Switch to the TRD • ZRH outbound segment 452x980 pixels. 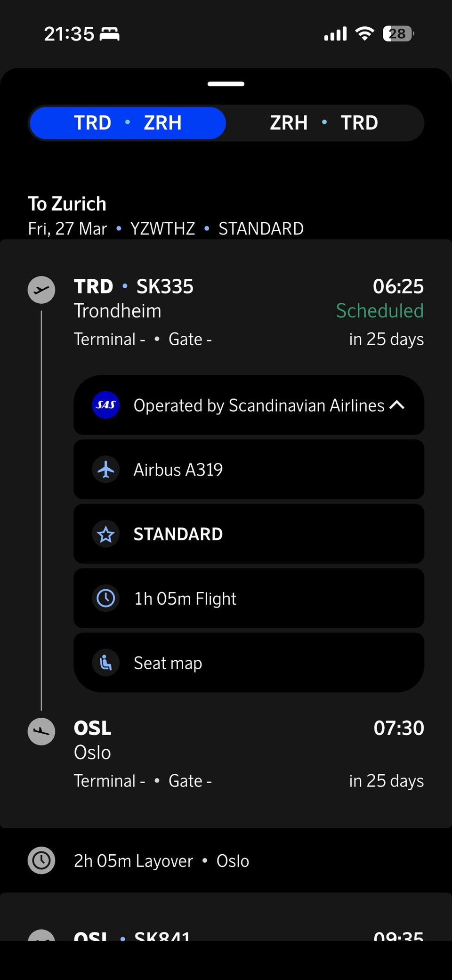[x=128, y=123]
